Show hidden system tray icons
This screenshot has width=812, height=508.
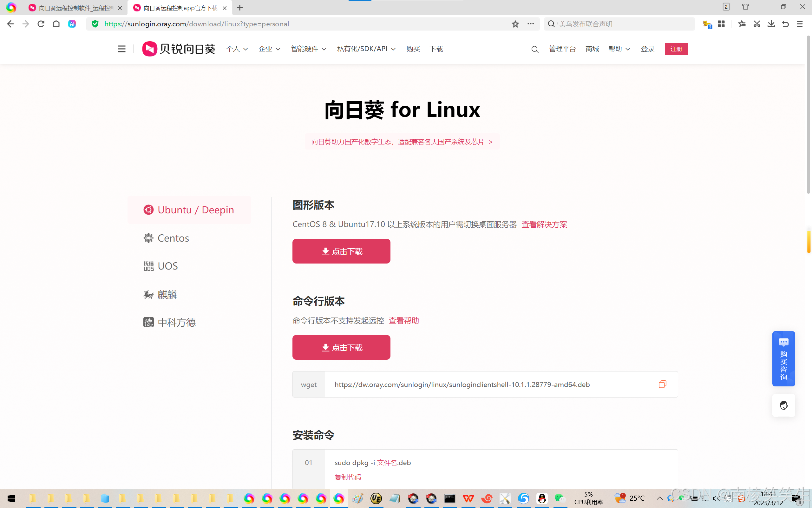[659, 498]
